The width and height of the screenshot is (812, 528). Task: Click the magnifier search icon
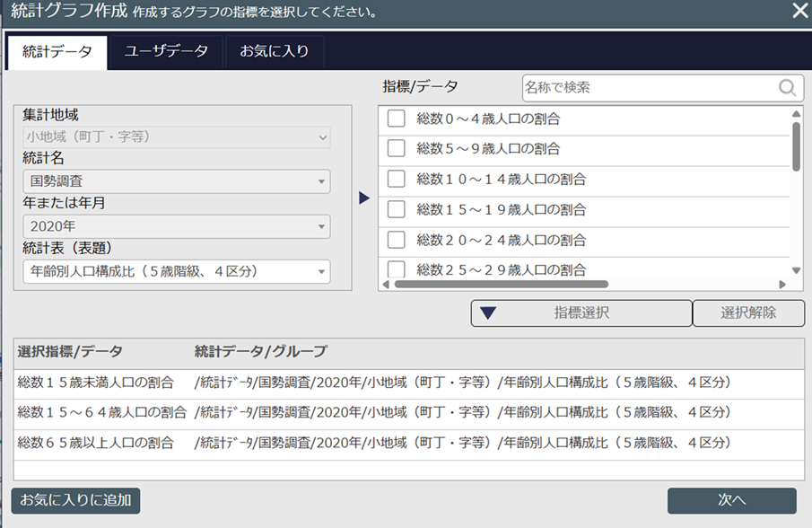pyautogui.click(x=787, y=87)
